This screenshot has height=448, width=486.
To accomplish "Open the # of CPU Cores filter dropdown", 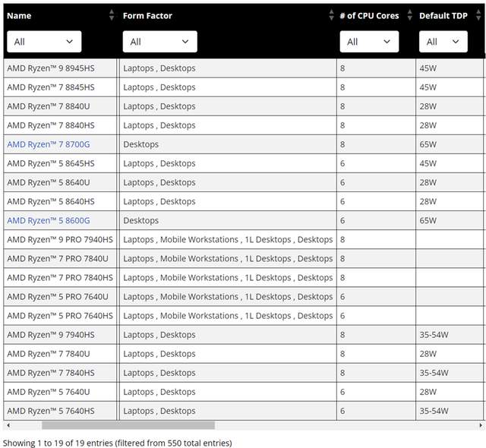I will [369, 42].
